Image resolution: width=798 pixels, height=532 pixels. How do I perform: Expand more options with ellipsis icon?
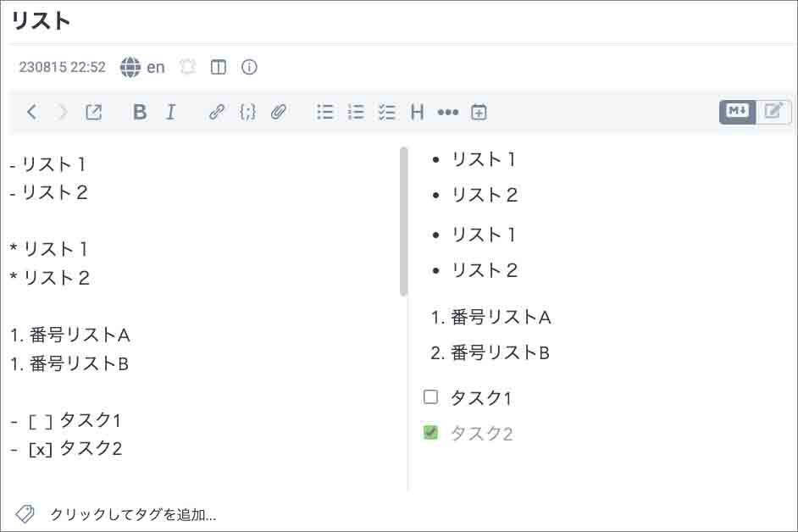447,112
